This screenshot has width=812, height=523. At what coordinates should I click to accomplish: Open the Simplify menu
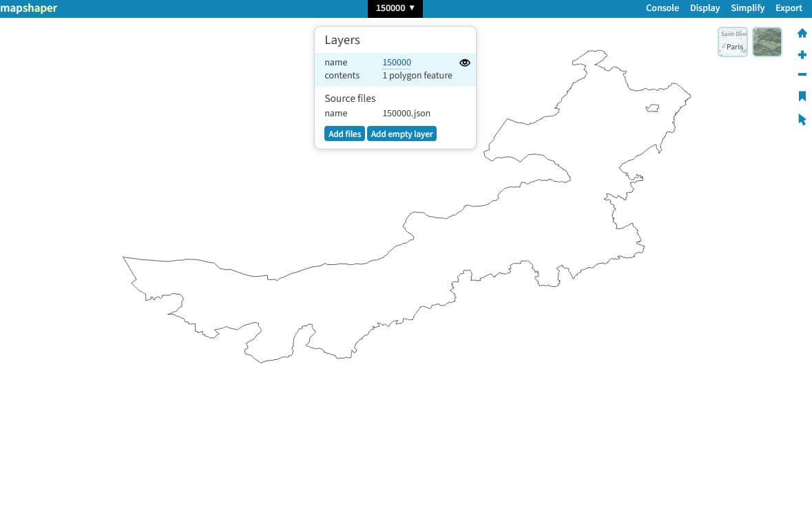(x=747, y=8)
